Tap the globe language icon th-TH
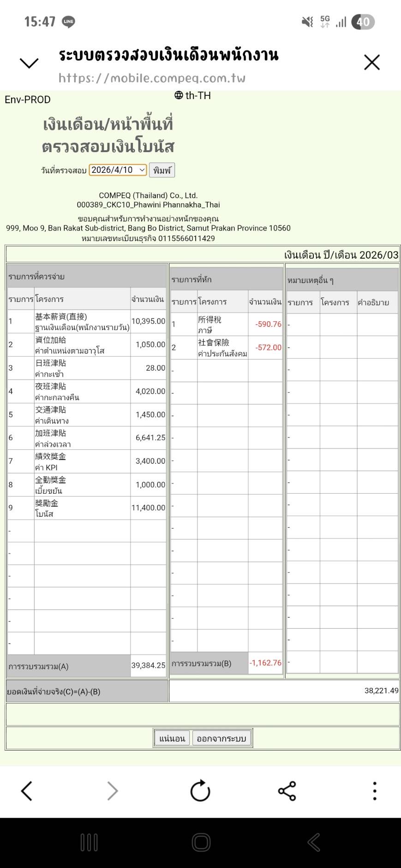 tap(192, 95)
